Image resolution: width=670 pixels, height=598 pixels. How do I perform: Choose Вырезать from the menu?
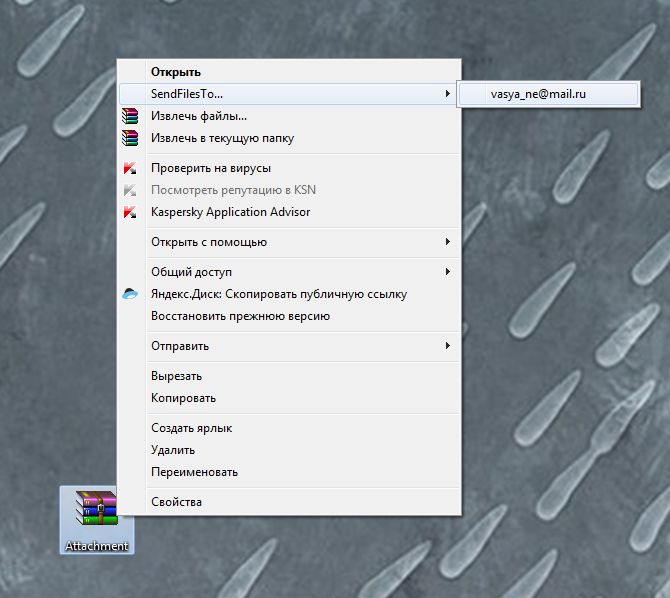[289, 376]
